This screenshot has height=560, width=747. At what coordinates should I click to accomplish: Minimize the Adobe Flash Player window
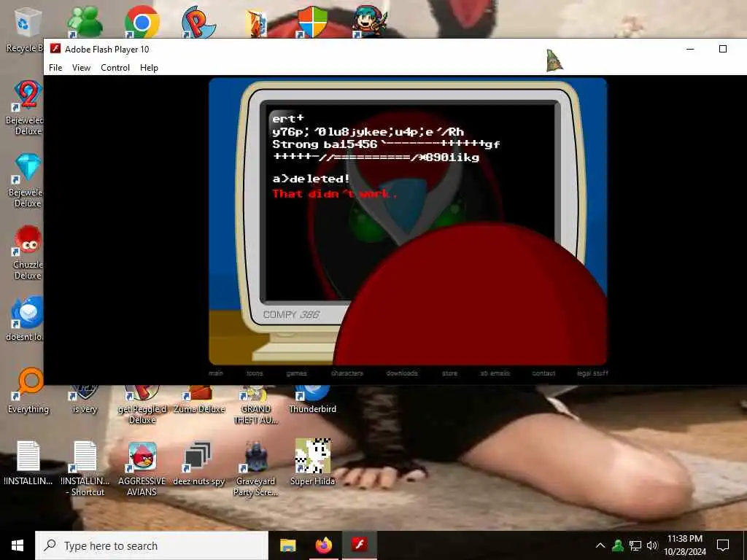click(x=690, y=49)
